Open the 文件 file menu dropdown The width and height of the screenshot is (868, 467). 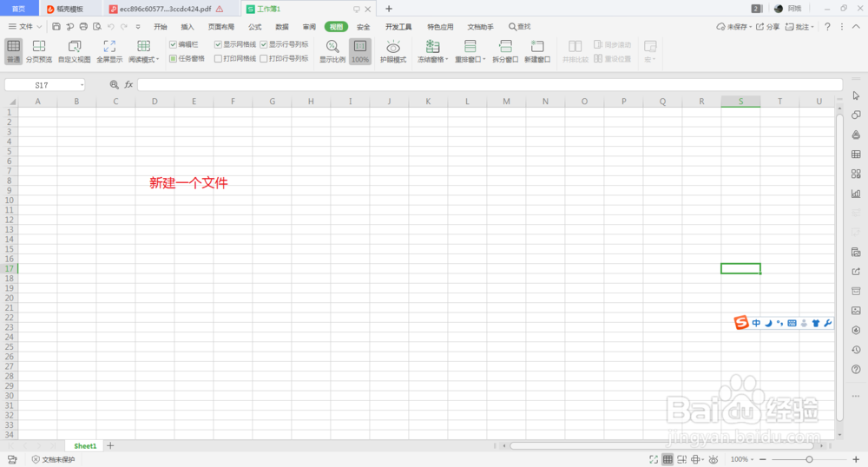pyautogui.click(x=25, y=27)
